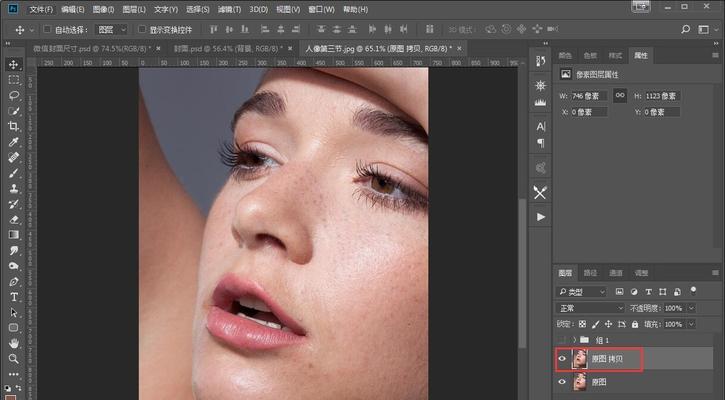Open the Histogram panel icon
This screenshot has width=725, height=400.
(541, 103)
